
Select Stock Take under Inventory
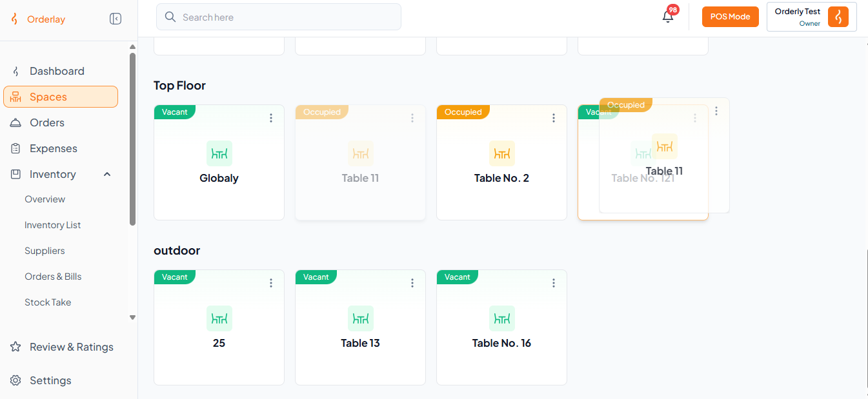coord(48,302)
